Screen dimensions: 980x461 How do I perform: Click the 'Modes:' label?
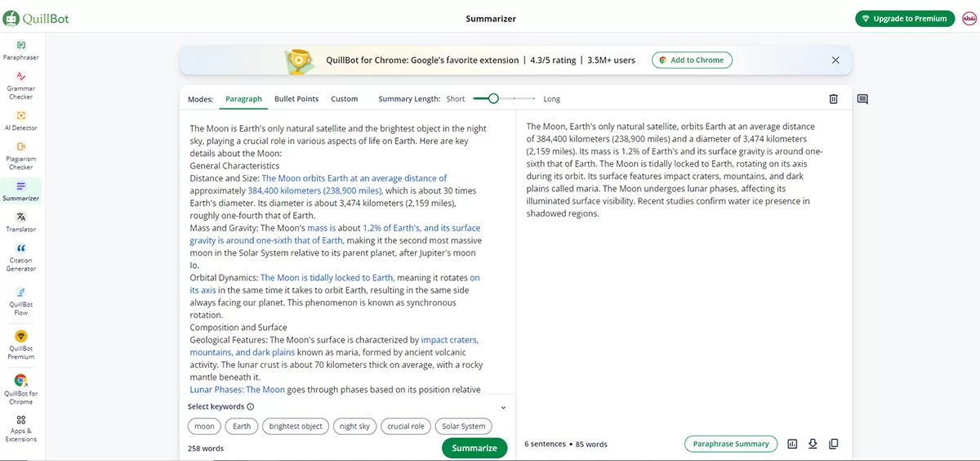pos(200,99)
